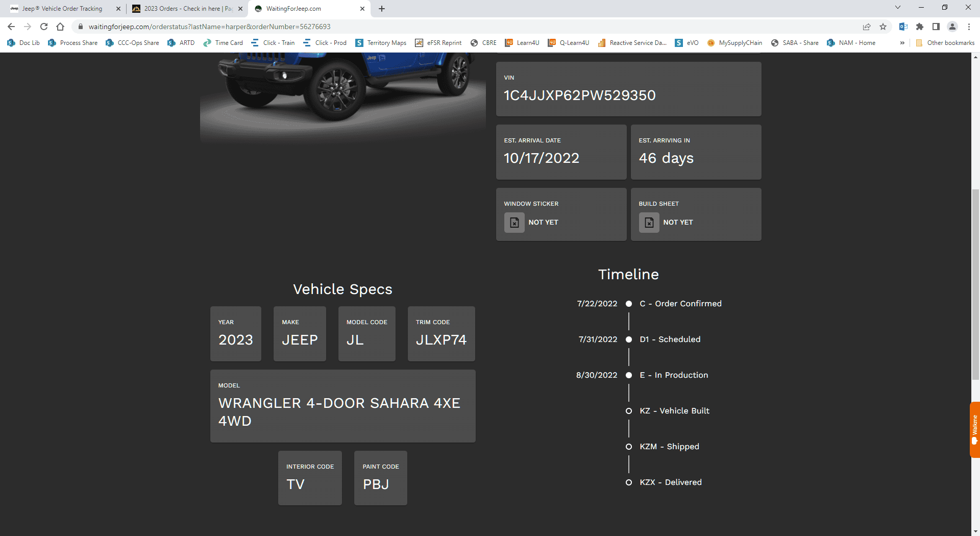The height and width of the screenshot is (536, 980).
Task: Open Process Share bookmark
Action: pyautogui.click(x=72, y=43)
